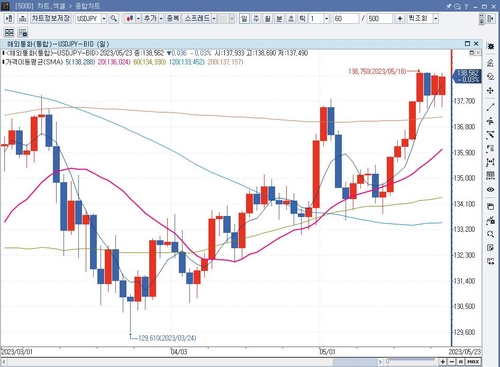Click the symbol search magnifier icon
This screenshot has width=500, height=367.
(113, 19)
